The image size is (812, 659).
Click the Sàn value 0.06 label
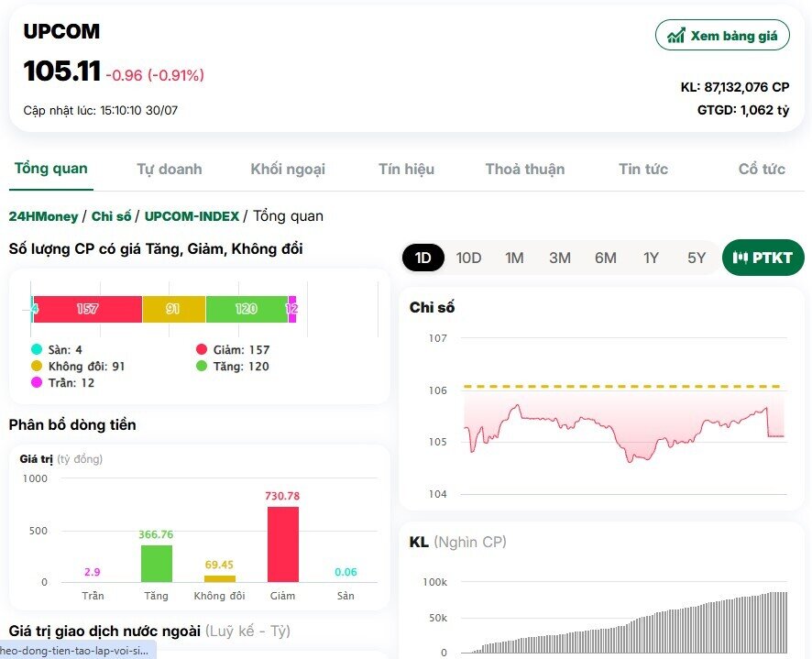coord(346,572)
